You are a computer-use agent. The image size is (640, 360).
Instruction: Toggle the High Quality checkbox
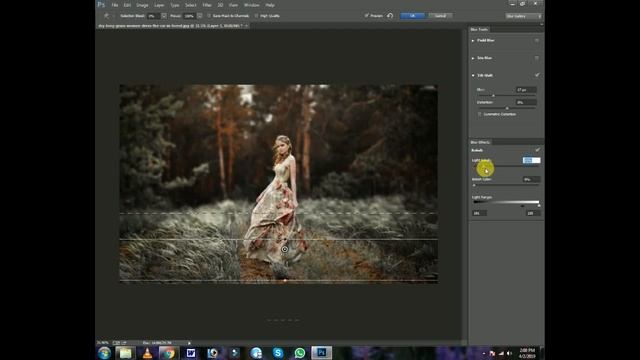click(256, 16)
